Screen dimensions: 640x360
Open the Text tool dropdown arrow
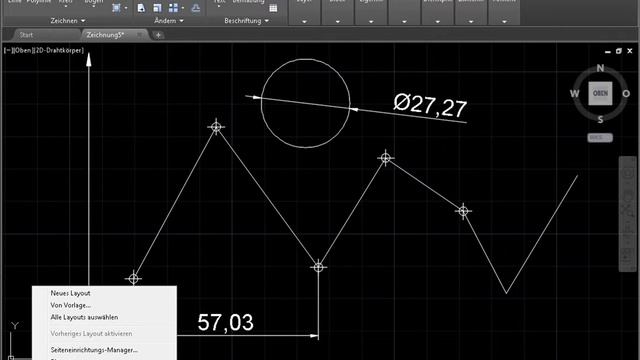coord(219,7)
